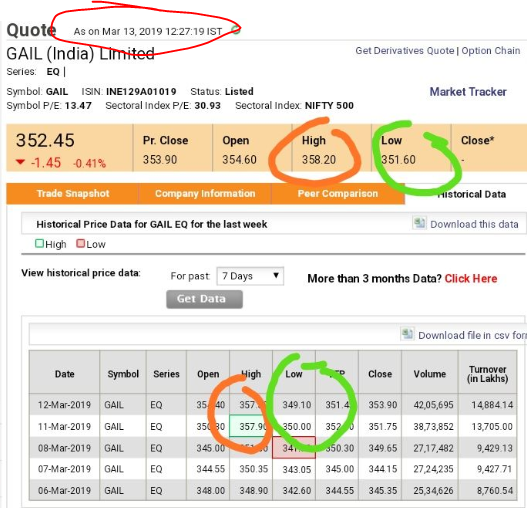527x508 pixels.
Task: Click the last traded price 352.45
Action: point(45,140)
